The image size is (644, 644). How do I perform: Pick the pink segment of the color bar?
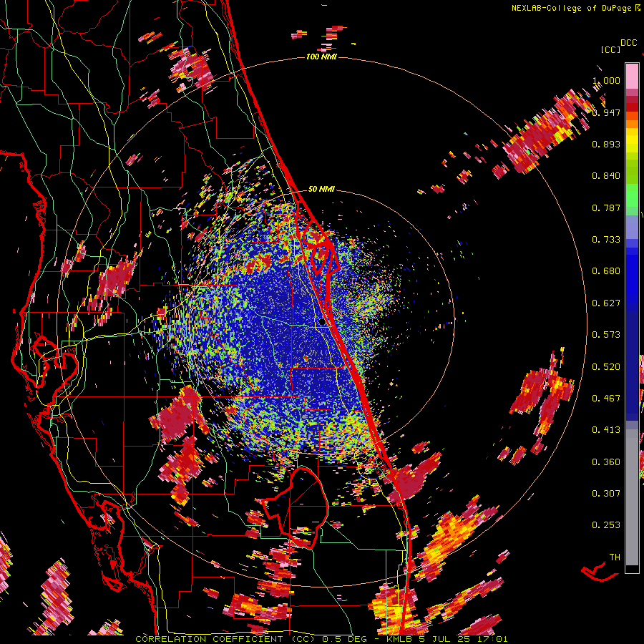(632, 76)
